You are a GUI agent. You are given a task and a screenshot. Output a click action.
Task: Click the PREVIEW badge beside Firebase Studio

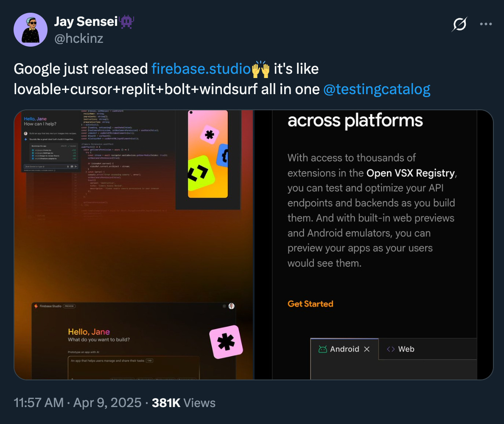coord(69,306)
